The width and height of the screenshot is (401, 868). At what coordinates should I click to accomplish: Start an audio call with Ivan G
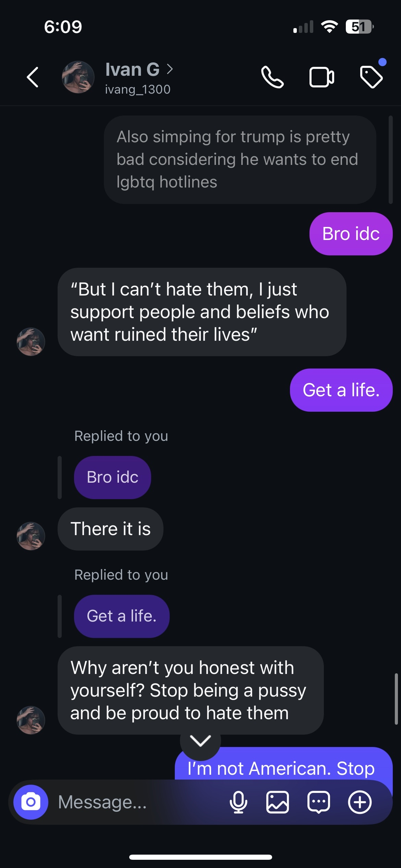coord(272,77)
